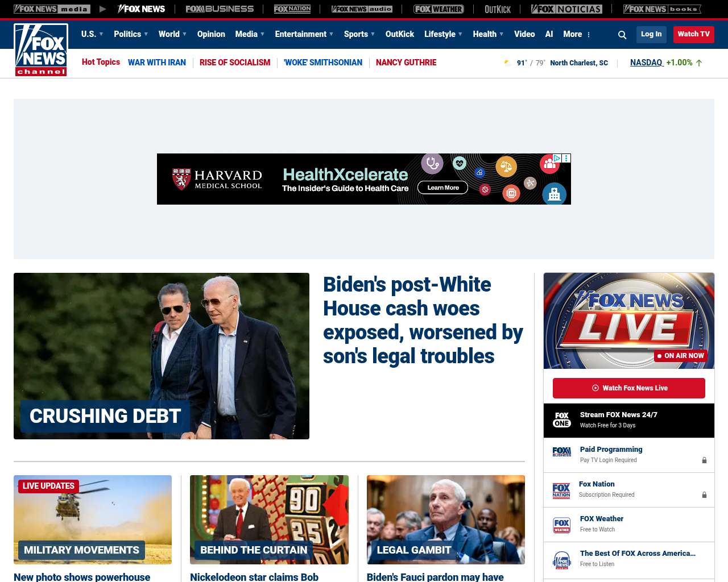
Task: Open the Opinion section
Action: 211,34
